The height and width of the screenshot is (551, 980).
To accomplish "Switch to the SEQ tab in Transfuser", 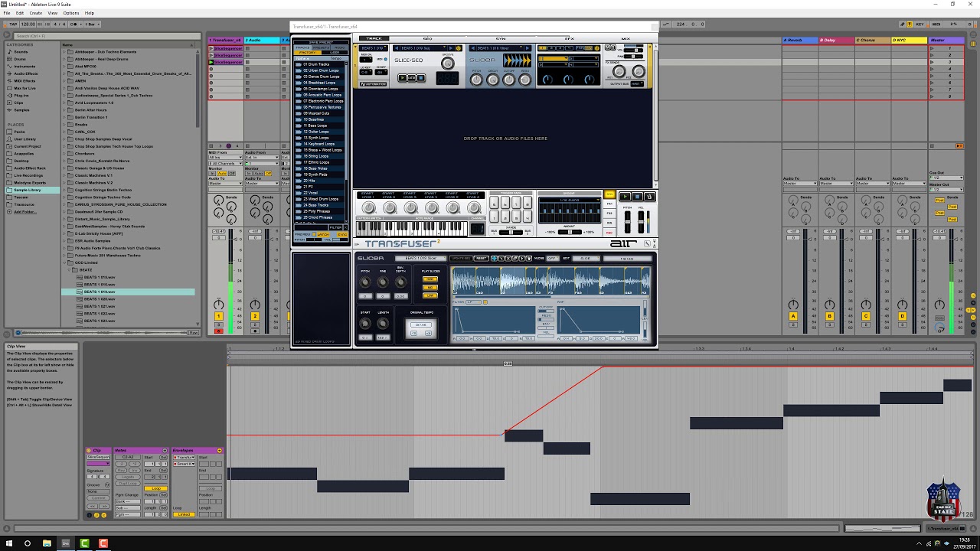I will click(428, 38).
